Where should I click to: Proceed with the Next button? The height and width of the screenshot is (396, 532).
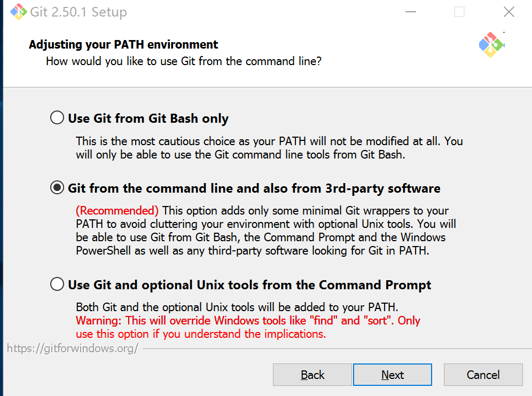tap(393, 375)
